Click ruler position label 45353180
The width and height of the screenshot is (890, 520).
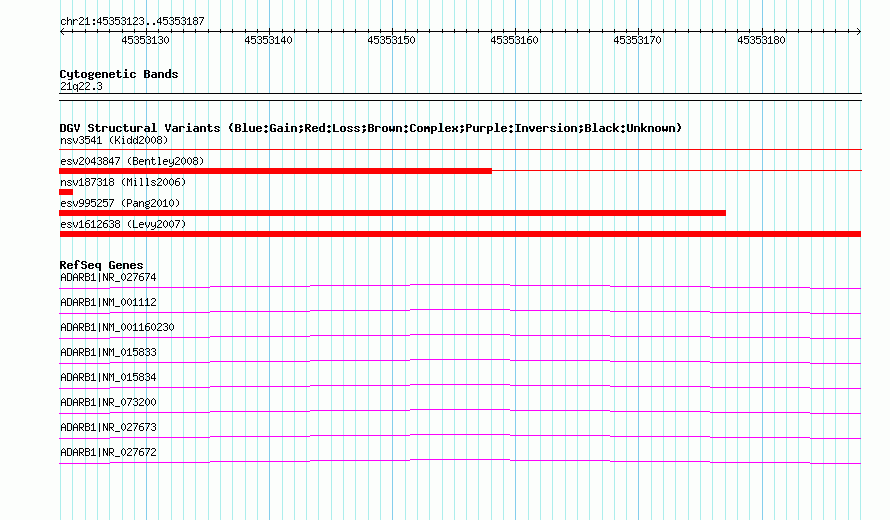click(761, 40)
